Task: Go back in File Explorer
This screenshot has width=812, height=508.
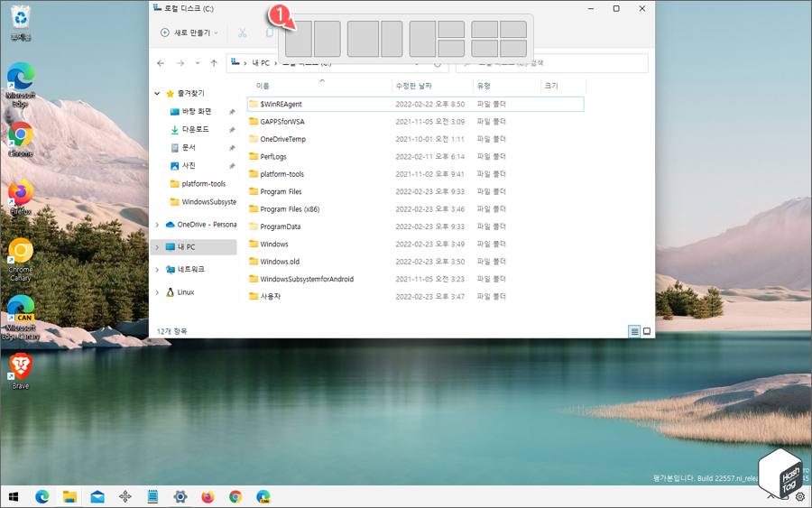Action: [x=161, y=63]
